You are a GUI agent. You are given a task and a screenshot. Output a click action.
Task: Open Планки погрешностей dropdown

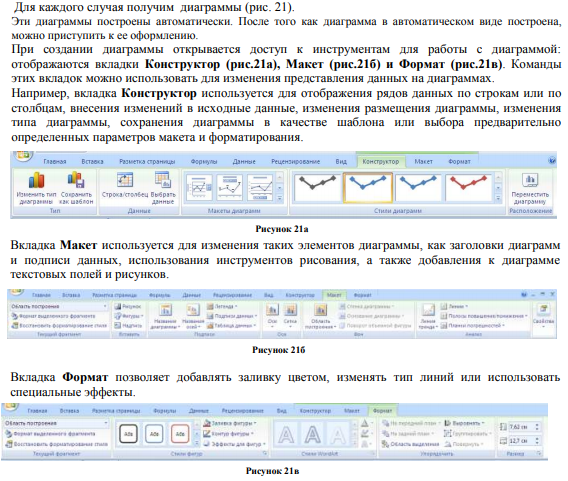[x=473, y=326]
